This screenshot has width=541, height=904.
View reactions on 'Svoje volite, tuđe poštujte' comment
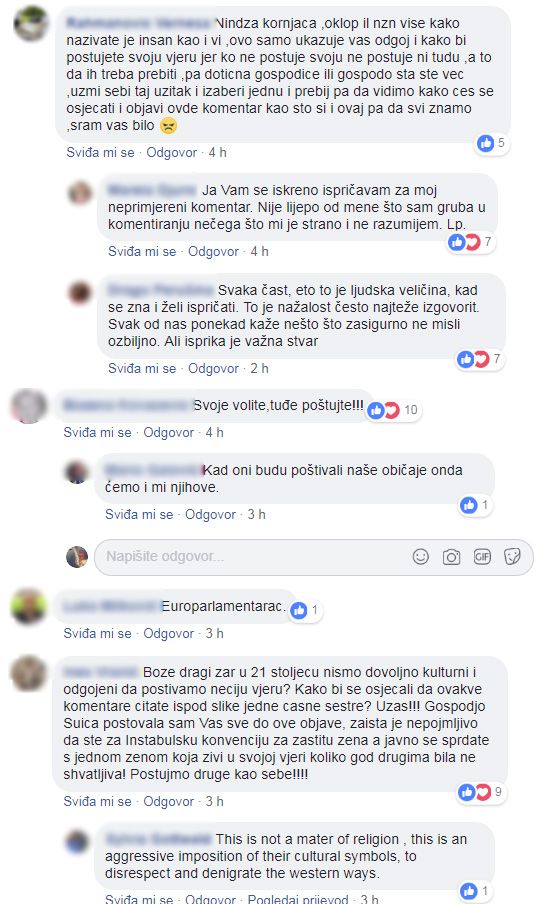coord(393,410)
